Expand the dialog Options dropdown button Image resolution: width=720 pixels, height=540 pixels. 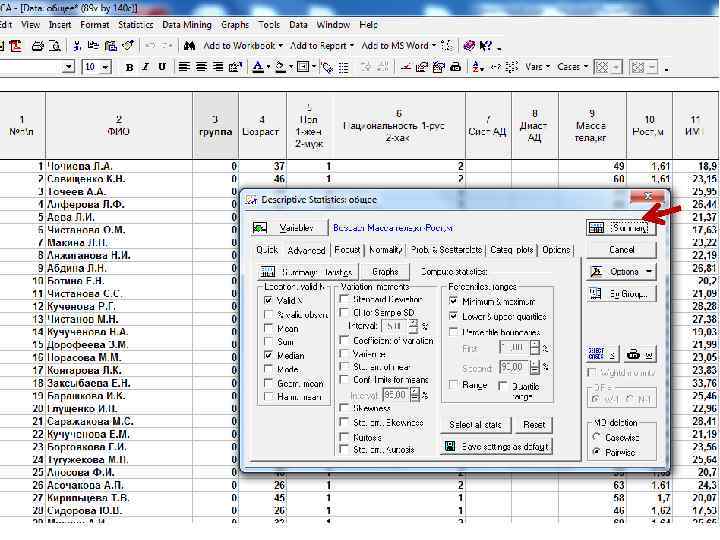tap(621, 272)
